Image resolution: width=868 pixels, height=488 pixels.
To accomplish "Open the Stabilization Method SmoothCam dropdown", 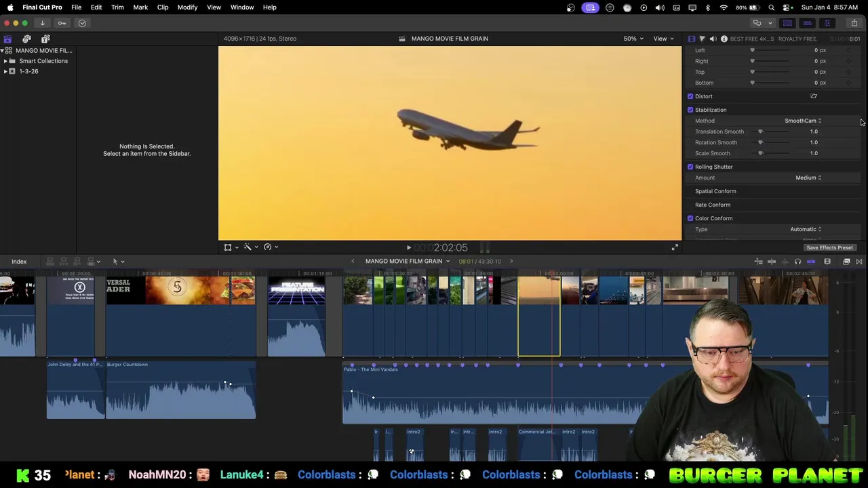I will [803, 121].
